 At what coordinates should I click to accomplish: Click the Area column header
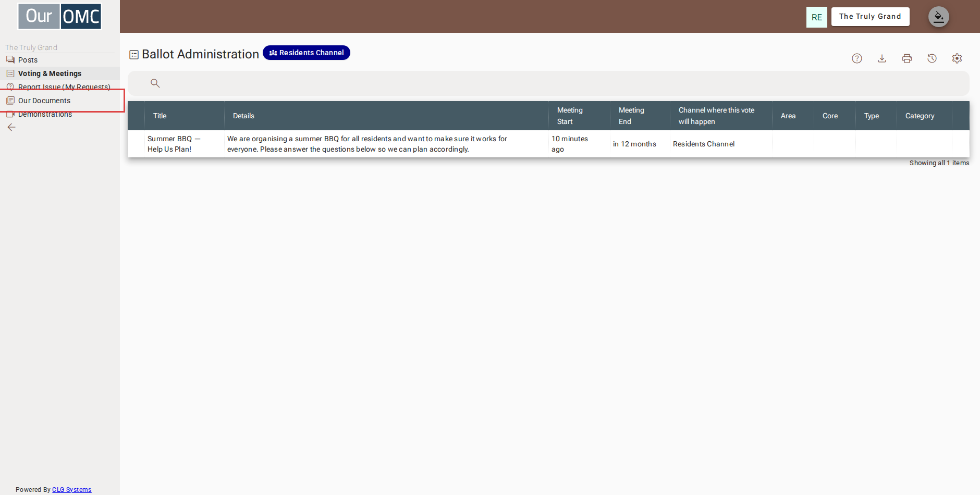coord(793,116)
